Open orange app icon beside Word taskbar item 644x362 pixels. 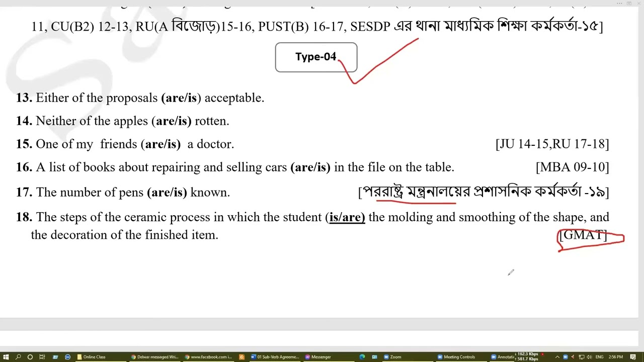[242, 357]
